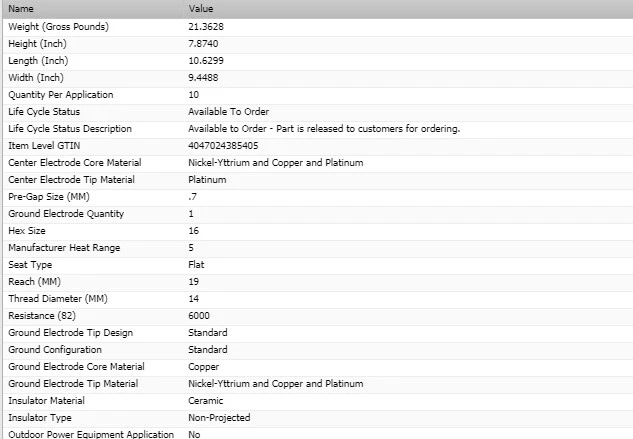Click the Ground Electrode Core Material value Copper
This screenshot has width=633, height=439.
204,367
